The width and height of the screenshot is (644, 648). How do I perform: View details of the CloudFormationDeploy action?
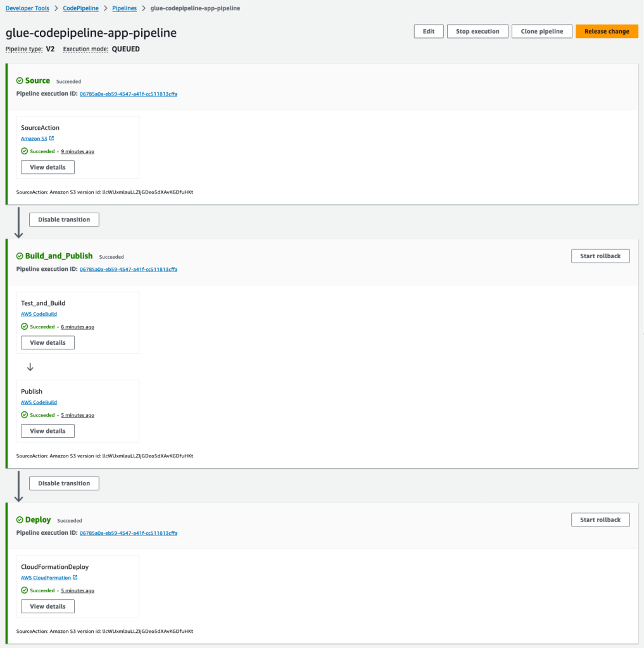(x=47, y=606)
